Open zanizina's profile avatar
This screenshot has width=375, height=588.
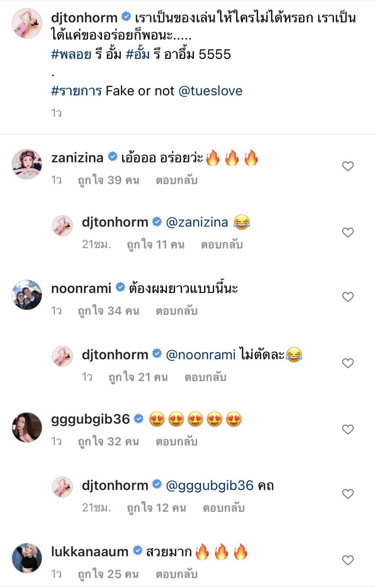point(27,164)
